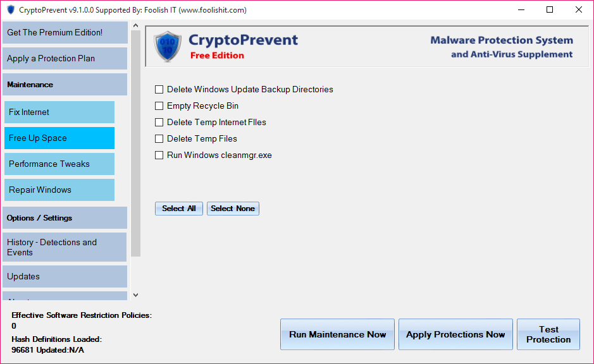Click the Hash Definitions Loaded label
The width and height of the screenshot is (594, 364).
(57, 339)
